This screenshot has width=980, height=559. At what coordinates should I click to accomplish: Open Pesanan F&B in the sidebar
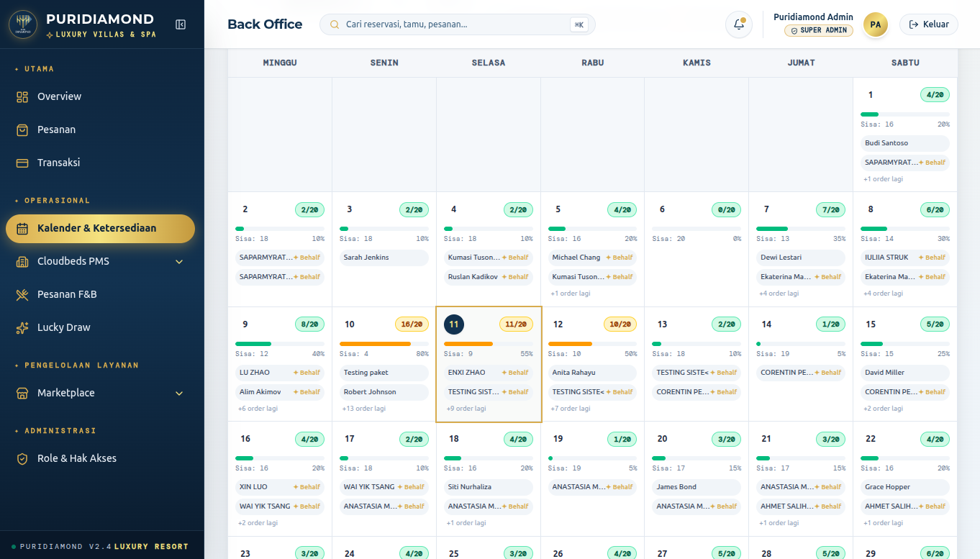100,294
